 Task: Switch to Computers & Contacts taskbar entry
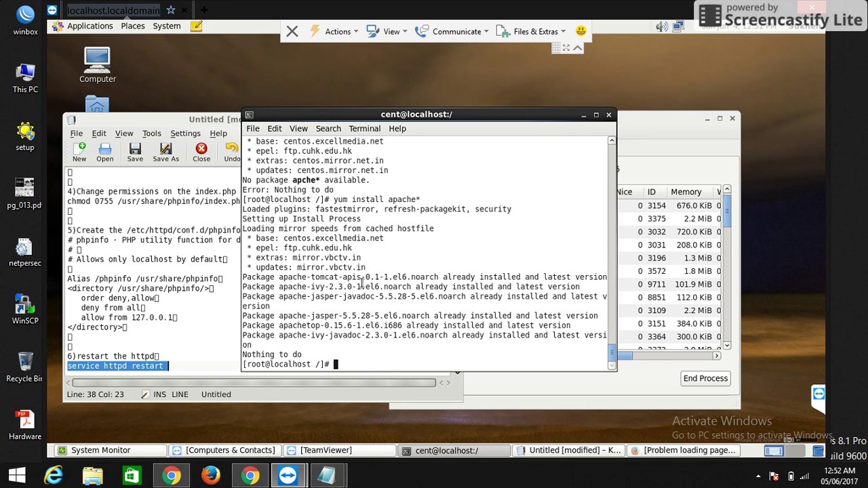(224, 450)
